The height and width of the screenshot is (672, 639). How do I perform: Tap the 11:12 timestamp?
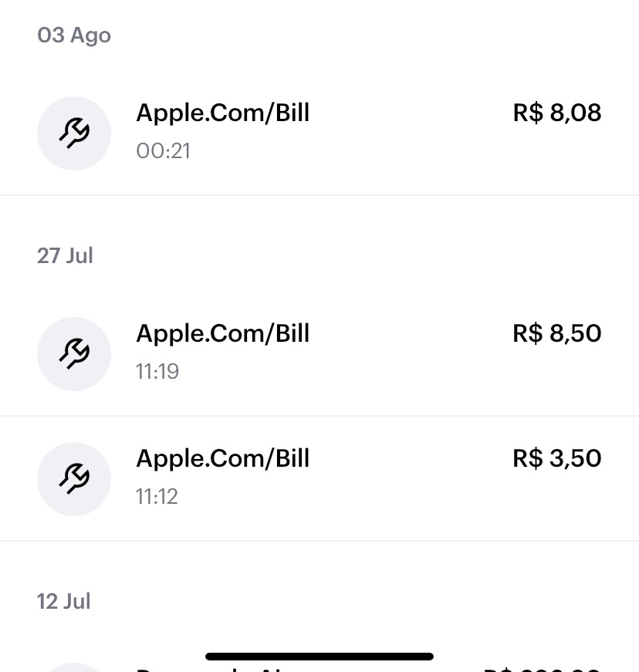(x=157, y=497)
